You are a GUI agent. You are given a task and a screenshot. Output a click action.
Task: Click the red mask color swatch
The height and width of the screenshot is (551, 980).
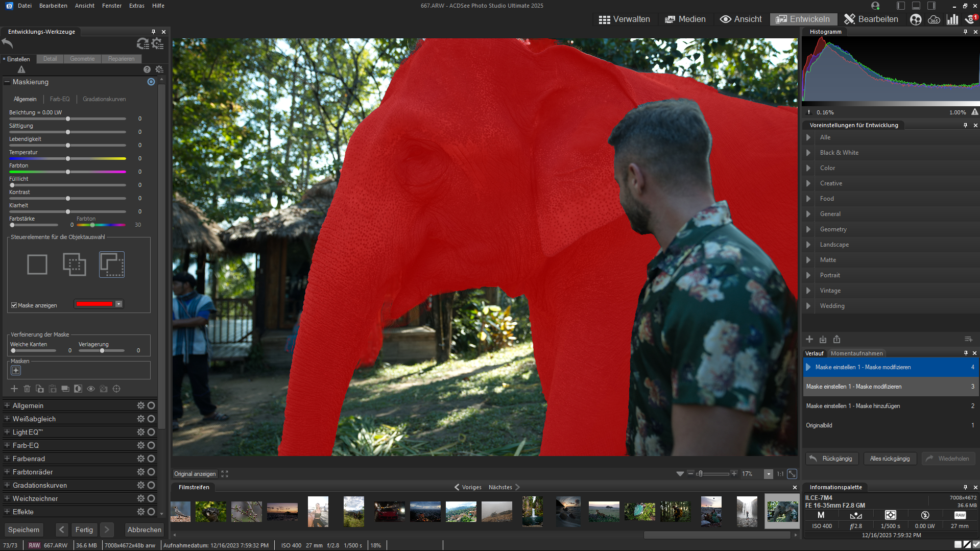tap(94, 304)
